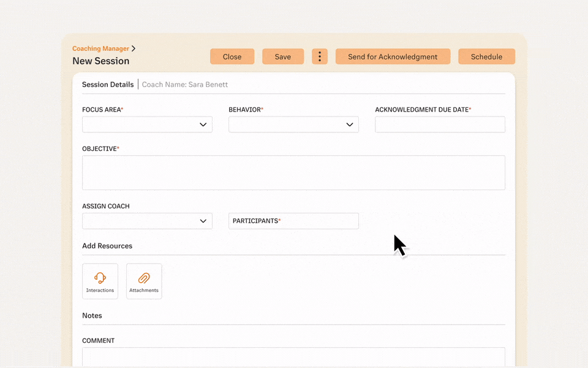Select the Session Details tab
This screenshot has width=588, height=368.
108,85
